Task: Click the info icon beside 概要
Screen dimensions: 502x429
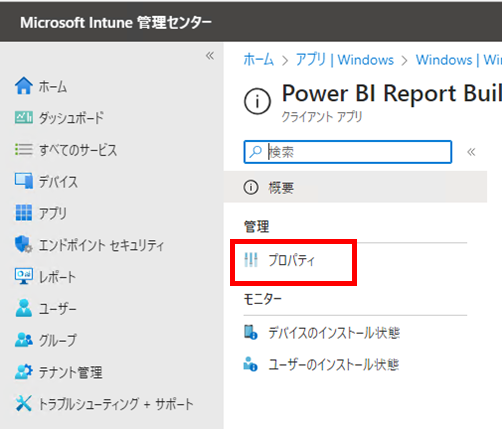Action: point(251,187)
